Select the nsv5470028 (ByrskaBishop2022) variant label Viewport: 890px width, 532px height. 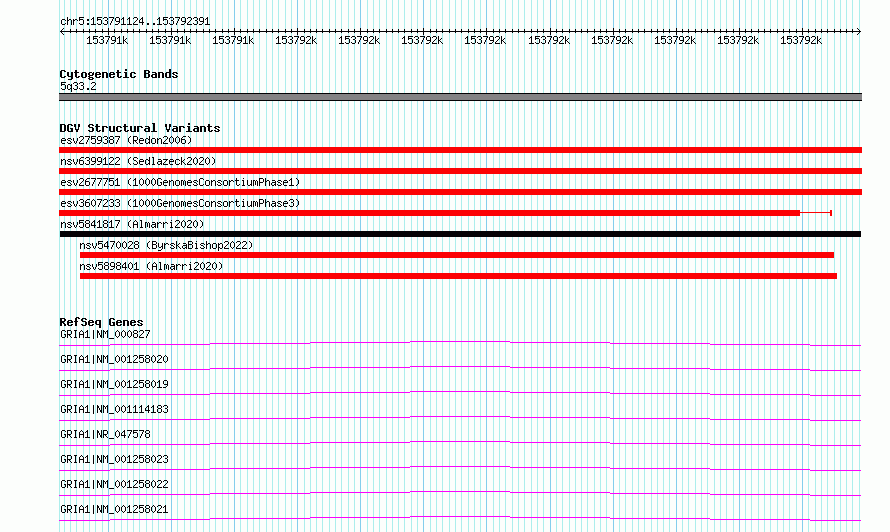[166, 245]
